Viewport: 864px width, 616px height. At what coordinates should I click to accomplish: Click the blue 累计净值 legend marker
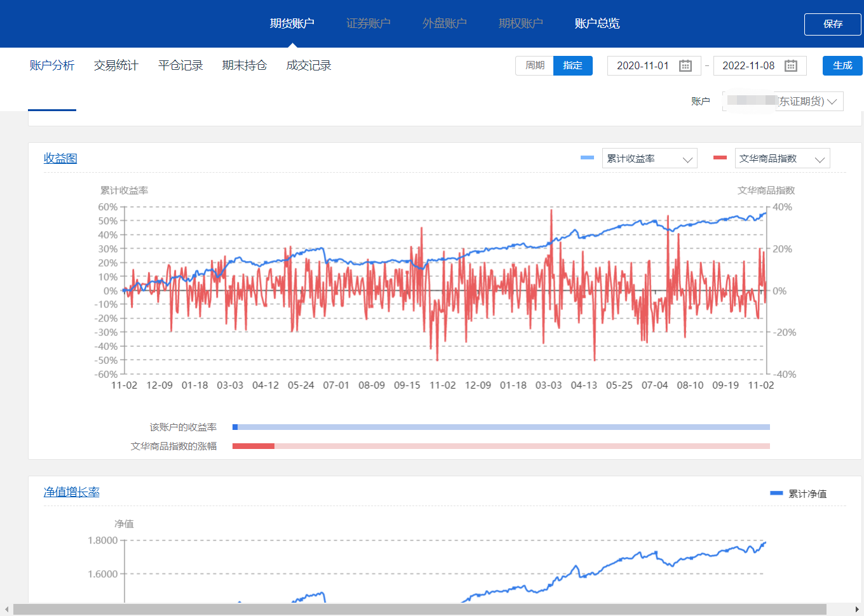click(x=776, y=493)
